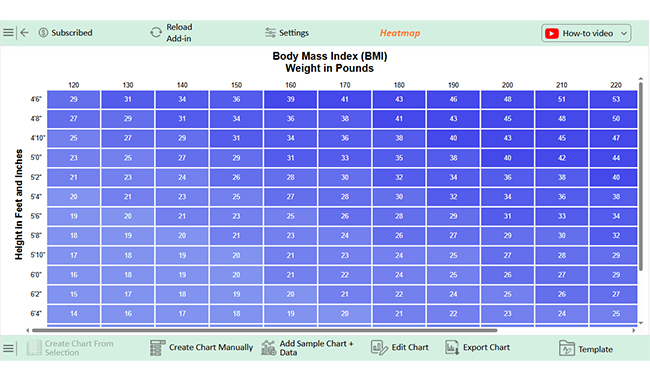Click the horizontal scrollbar right arrow
Image resolution: width=650 pixels, height=381 pixels.
[633, 330]
